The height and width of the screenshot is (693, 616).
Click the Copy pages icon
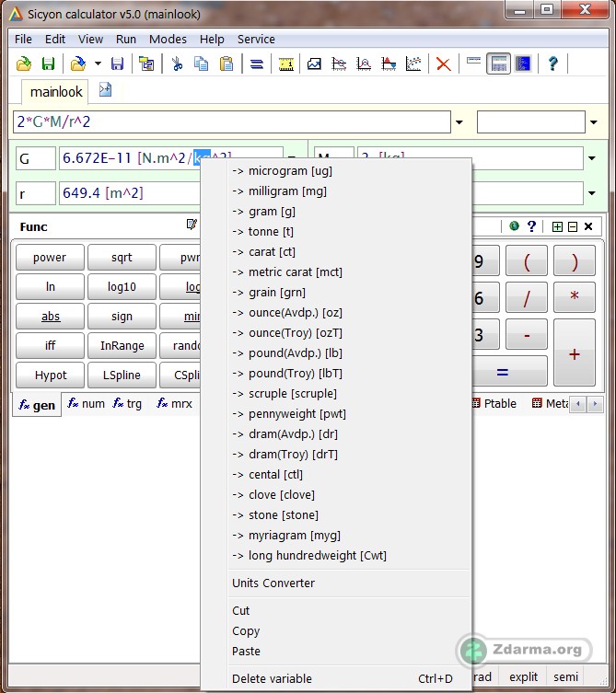tap(202, 64)
